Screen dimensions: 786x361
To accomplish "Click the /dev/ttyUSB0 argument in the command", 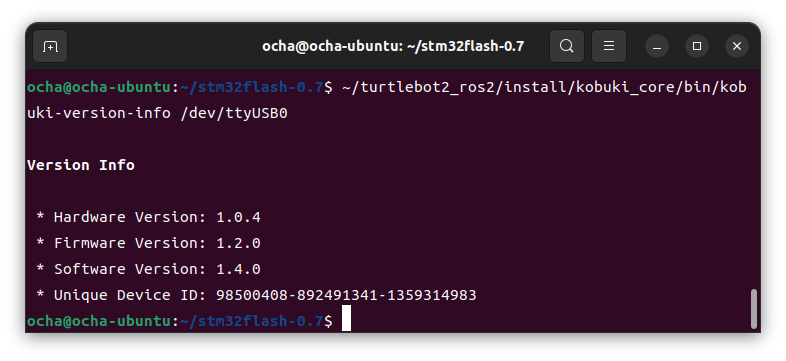I will point(234,113).
